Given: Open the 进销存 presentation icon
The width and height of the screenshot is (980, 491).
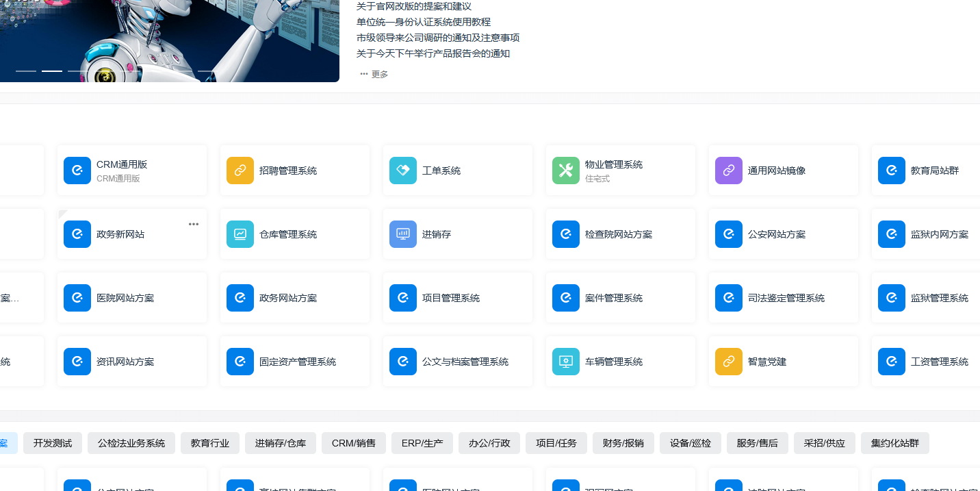Looking at the screenshot, I should click(403, 234).
